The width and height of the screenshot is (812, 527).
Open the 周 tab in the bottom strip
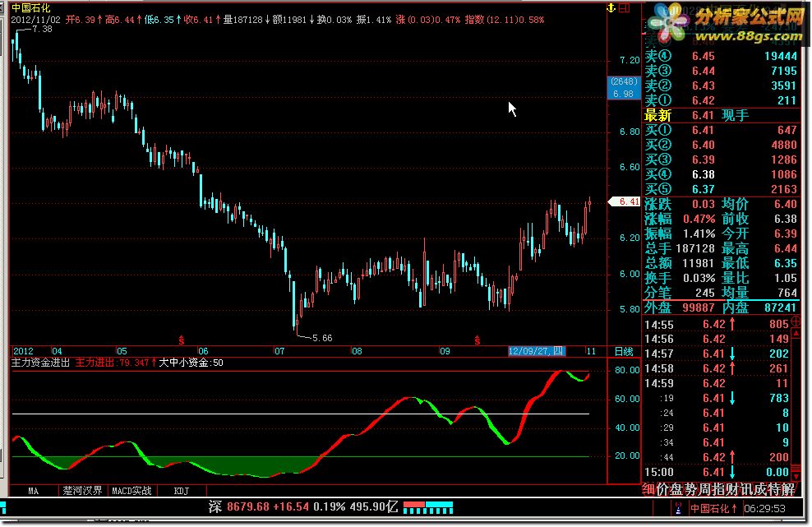tap(704, 489)
